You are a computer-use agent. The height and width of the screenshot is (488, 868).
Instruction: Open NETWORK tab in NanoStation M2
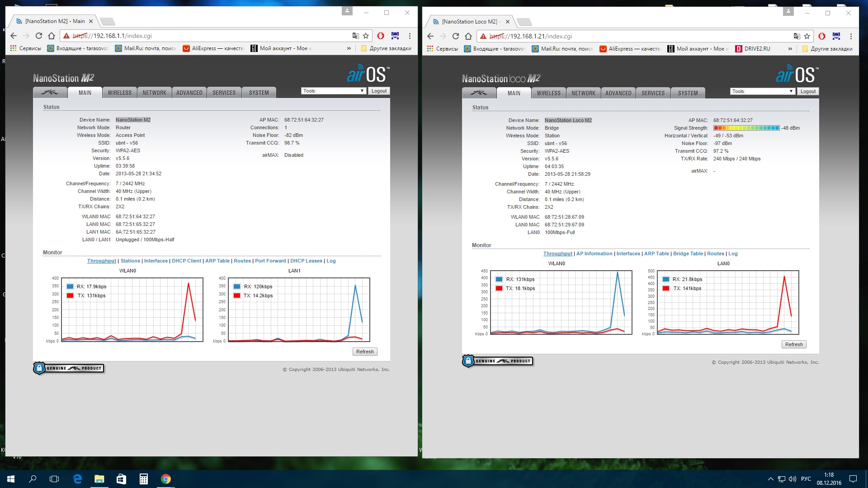(x=155, y=93)
